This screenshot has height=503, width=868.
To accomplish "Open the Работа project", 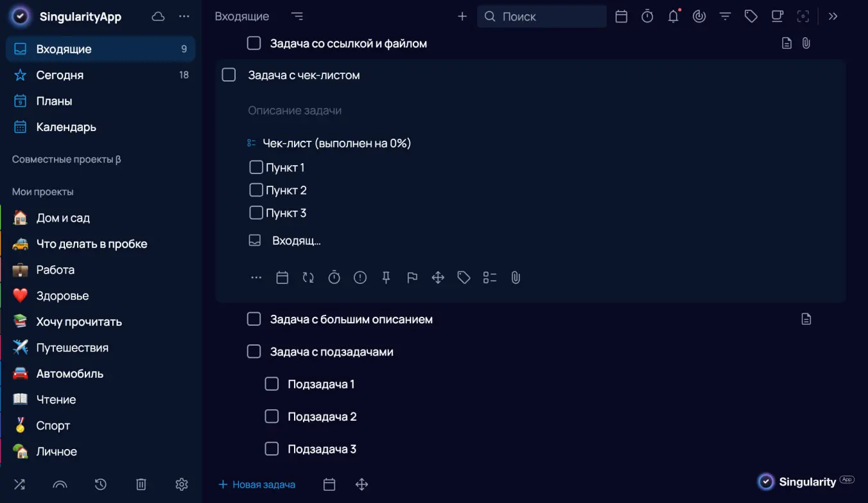I will point(55,270).
